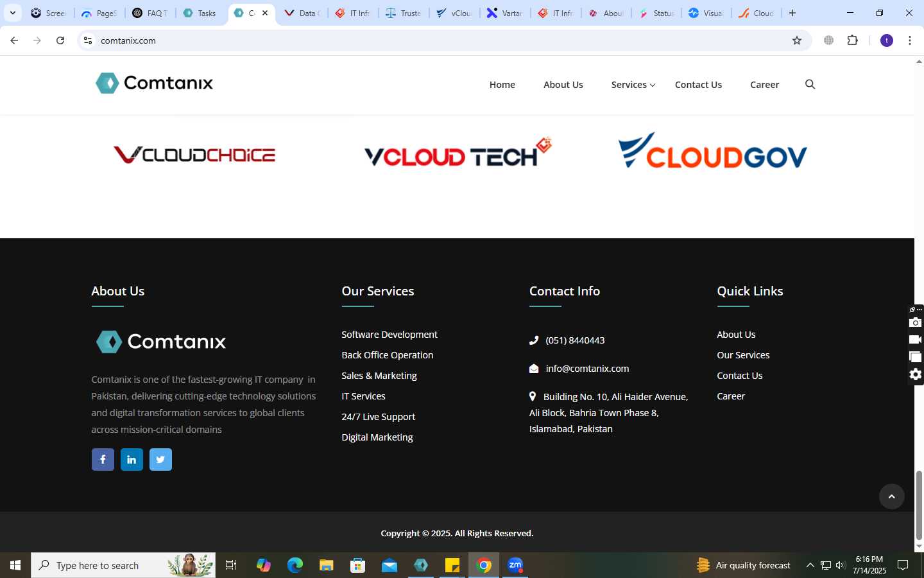Click the Comtanix header logo

point(154,83)
